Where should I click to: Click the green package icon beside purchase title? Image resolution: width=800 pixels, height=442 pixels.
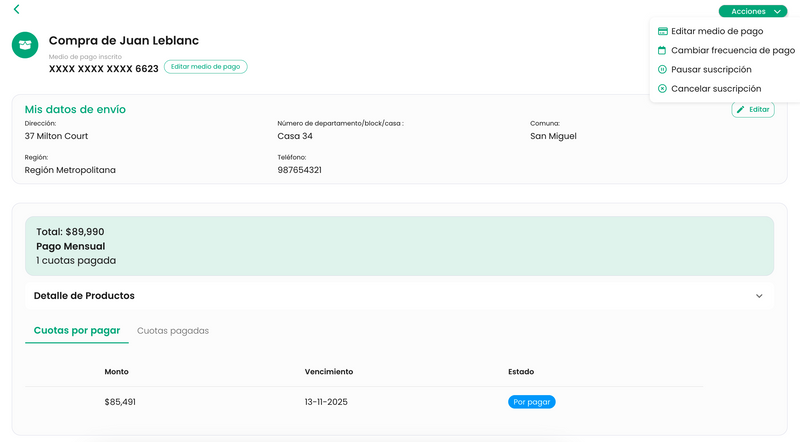pyautogui.click(x=25, y=45)
